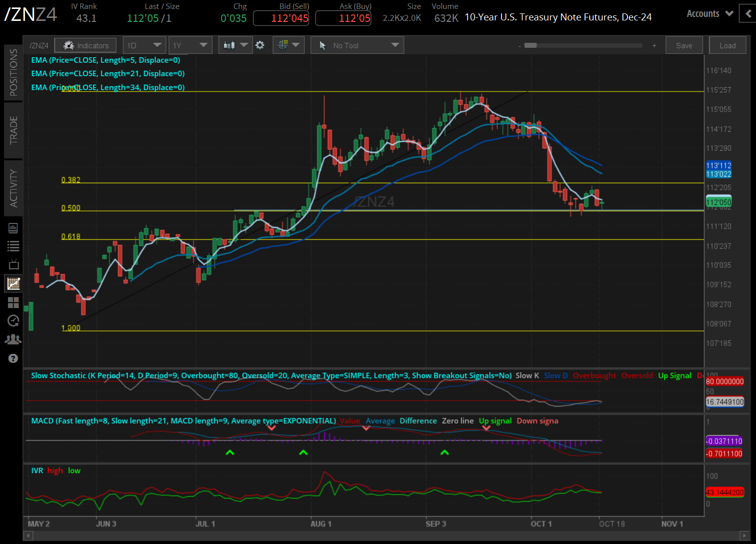Toggle the MACD Value display

[x=350, y=421]
